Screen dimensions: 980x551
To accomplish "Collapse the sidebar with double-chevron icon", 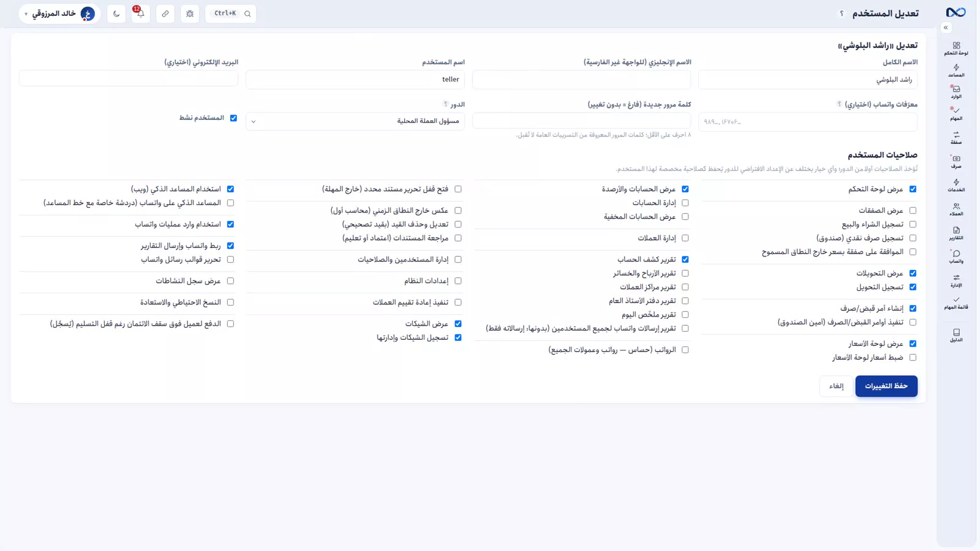I will pos(946,28).
